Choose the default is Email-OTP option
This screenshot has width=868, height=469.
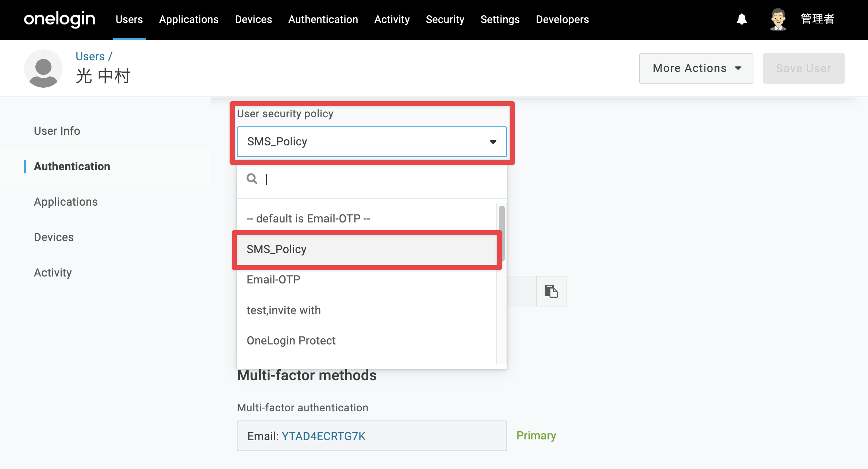(x=366, y=218)
